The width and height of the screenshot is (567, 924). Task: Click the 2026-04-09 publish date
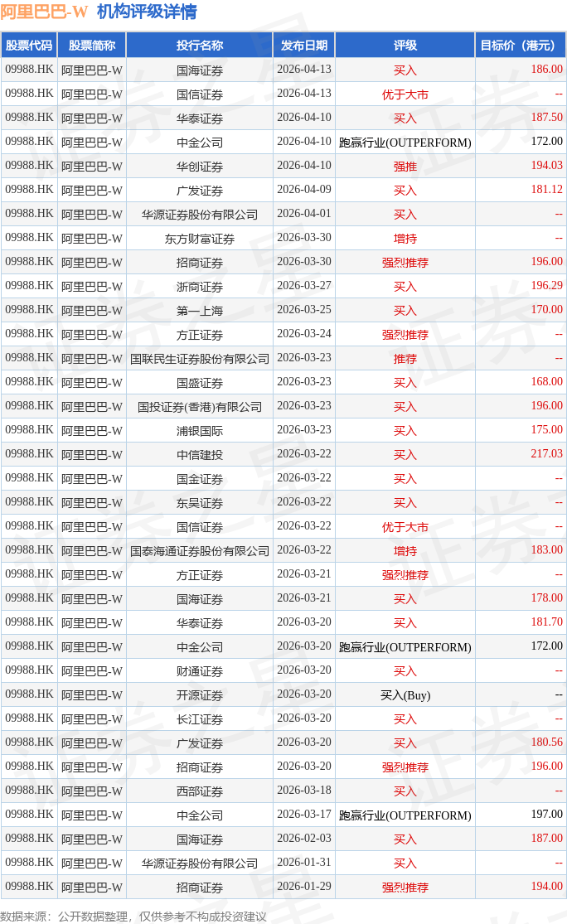(304, 190)
